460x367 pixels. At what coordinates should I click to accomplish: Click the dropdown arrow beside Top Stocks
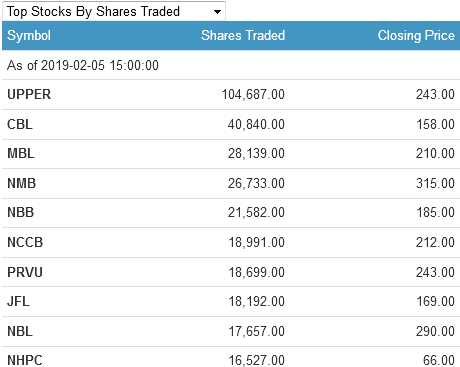(217, 12)
